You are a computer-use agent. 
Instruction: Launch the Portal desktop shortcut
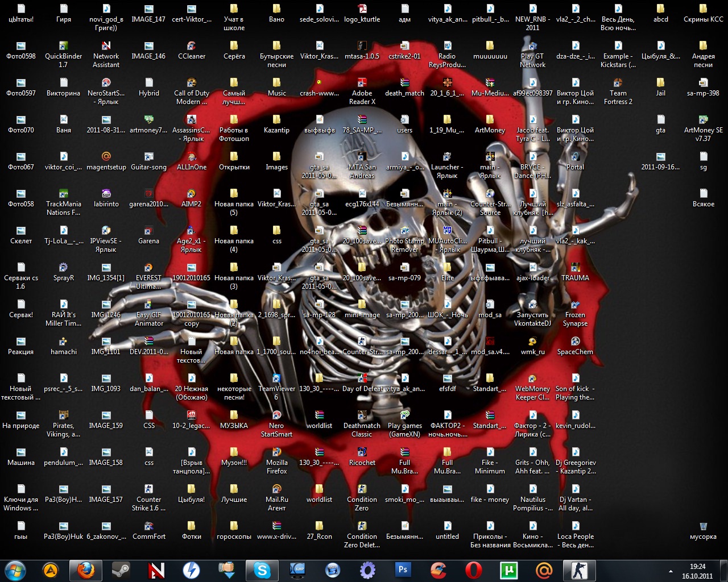point(576,161)
